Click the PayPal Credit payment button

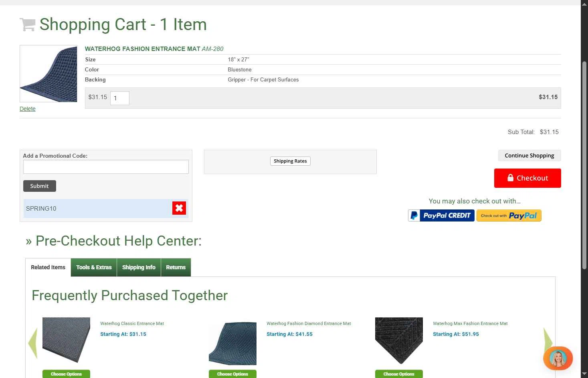(x=441, y=215)
